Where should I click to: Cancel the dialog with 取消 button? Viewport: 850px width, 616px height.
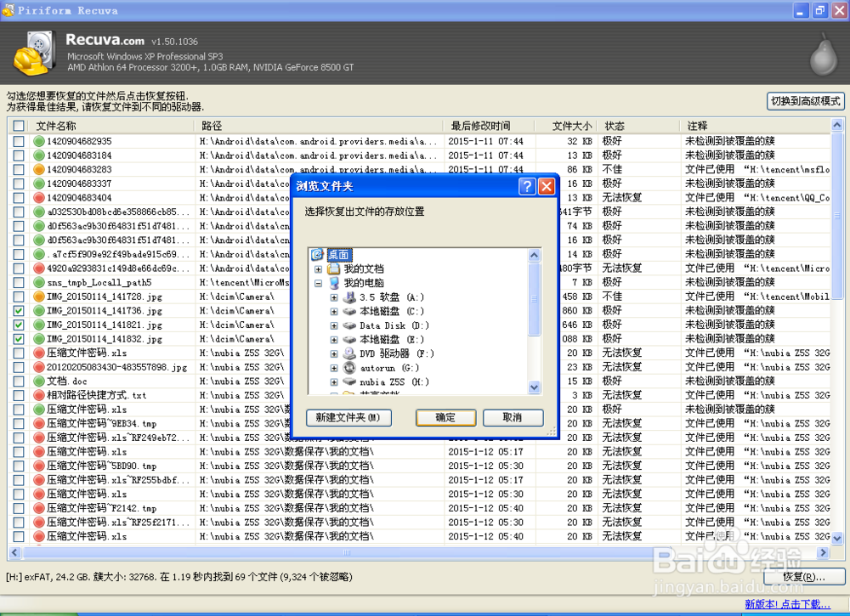513,418
